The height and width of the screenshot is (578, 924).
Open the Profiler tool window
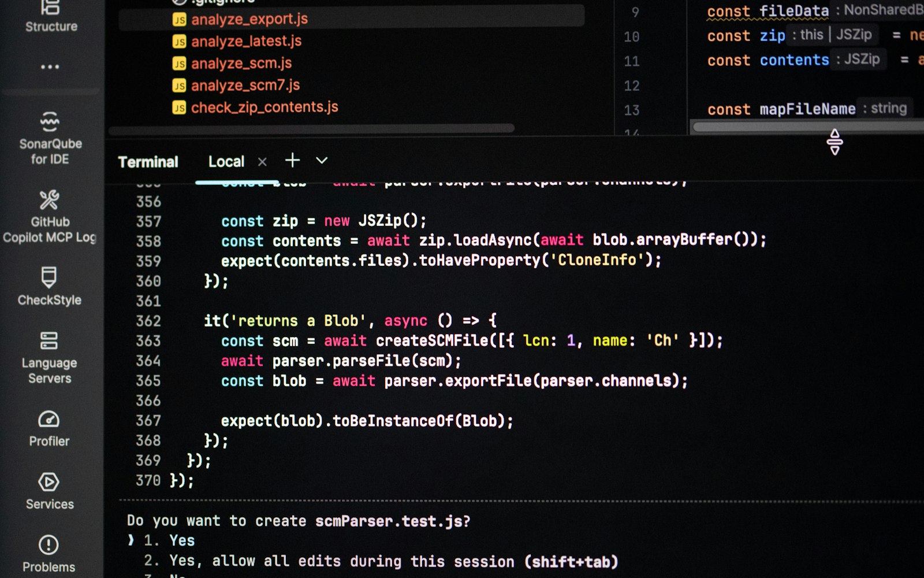point(49,428)
